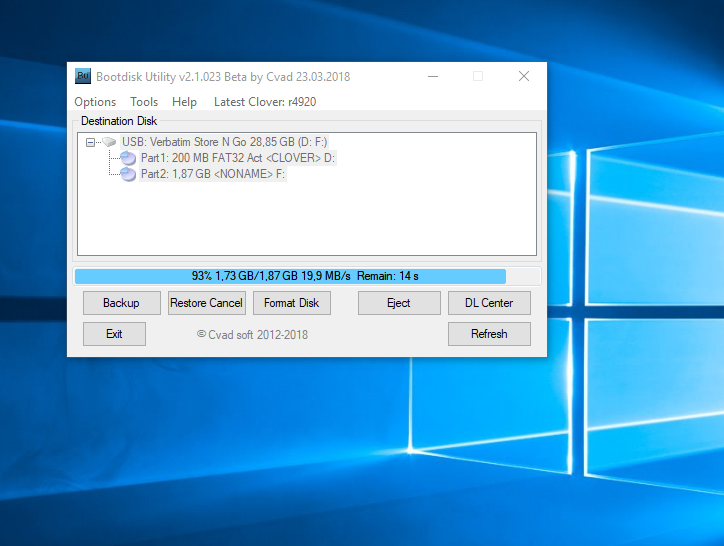
Task: Select Part2 1,87 GB partition label
Action: coord(212,174)
